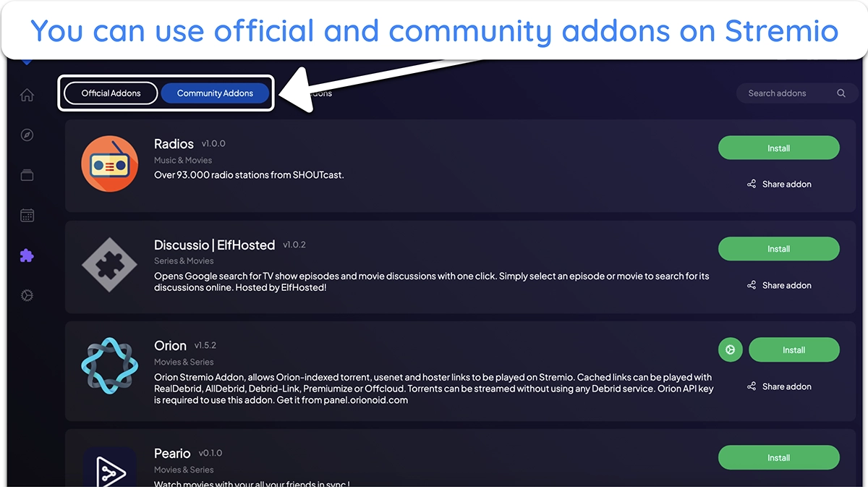Open Stremio Settings via the gear icon
The height and width of the screenshot is (487, 868).
pyautogui.click(x=27, y=295)
